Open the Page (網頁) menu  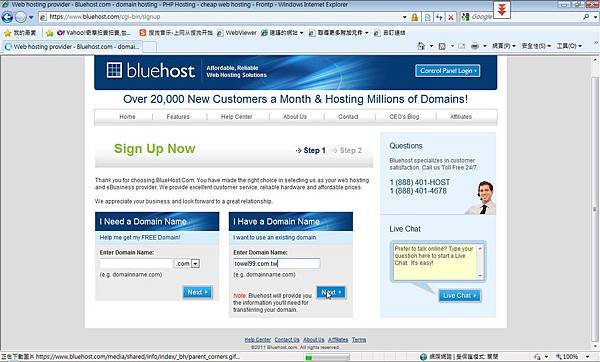pyautogui.click(x=504, y=46)
